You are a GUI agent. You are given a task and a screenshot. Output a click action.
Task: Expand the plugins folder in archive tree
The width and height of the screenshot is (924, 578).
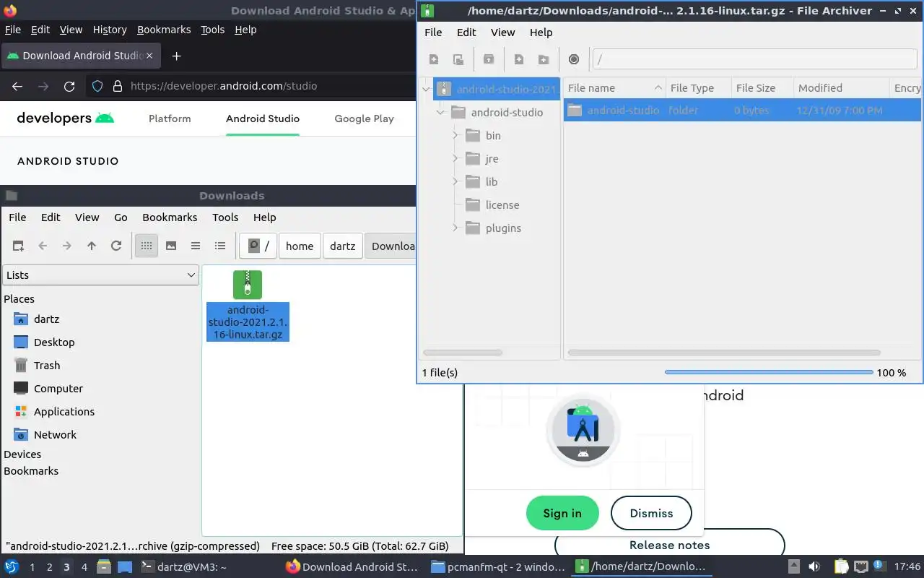[x=455, y=228]
